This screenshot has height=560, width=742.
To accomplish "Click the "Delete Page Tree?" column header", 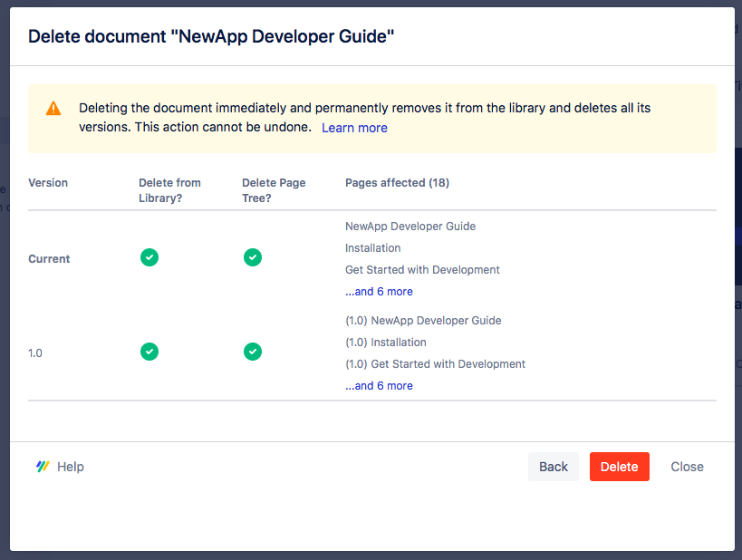I will tap(274, 190).
